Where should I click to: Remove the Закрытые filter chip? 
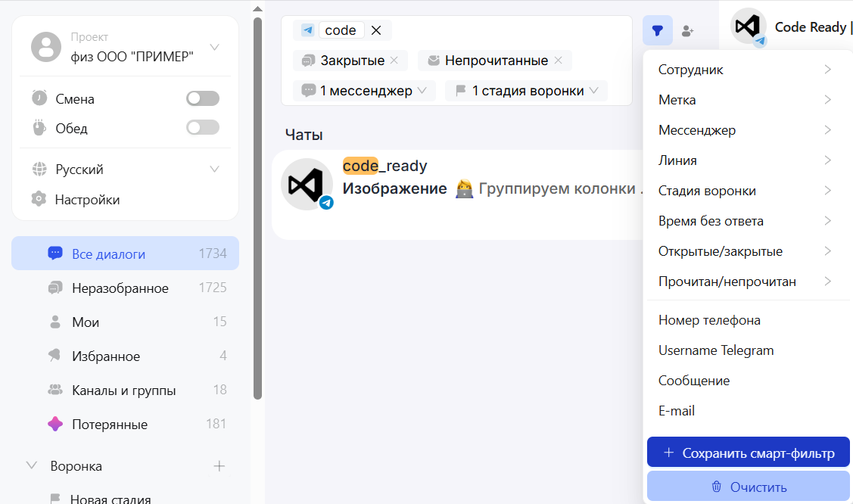(394, 61)
